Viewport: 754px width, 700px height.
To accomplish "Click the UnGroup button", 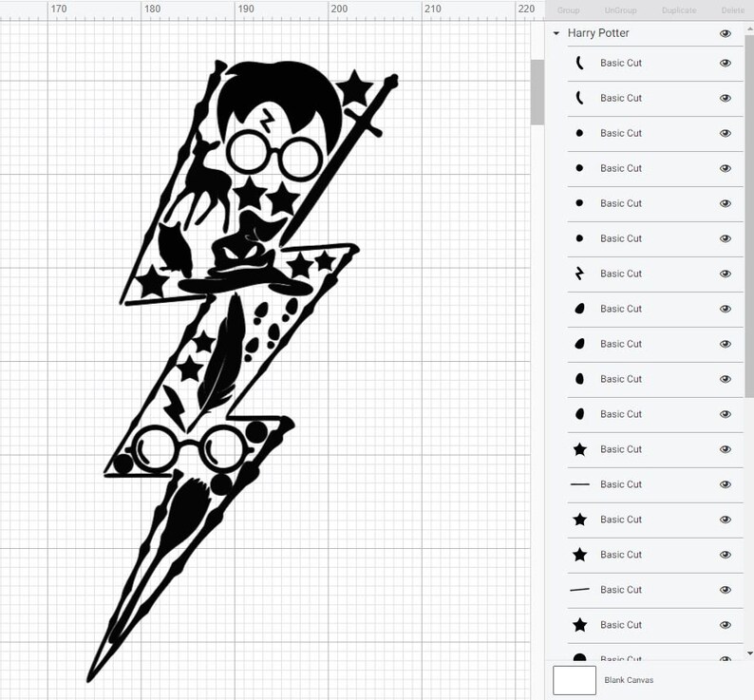I will pos(620,10).
